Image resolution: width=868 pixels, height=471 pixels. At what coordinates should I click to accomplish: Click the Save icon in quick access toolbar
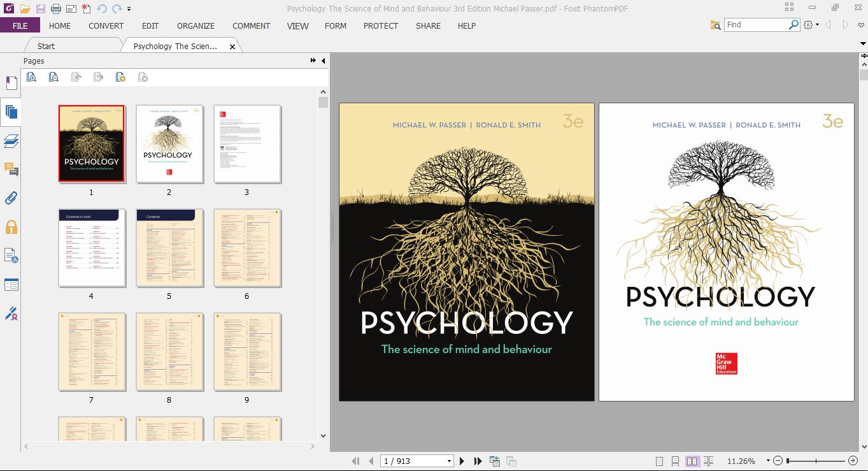coord(41,9)
